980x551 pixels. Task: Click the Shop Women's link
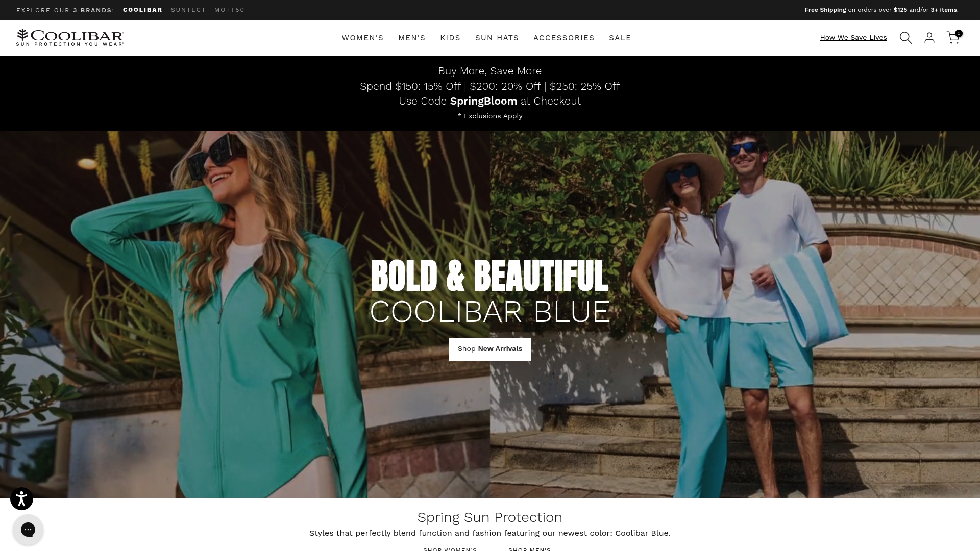(x=450, y=549)
